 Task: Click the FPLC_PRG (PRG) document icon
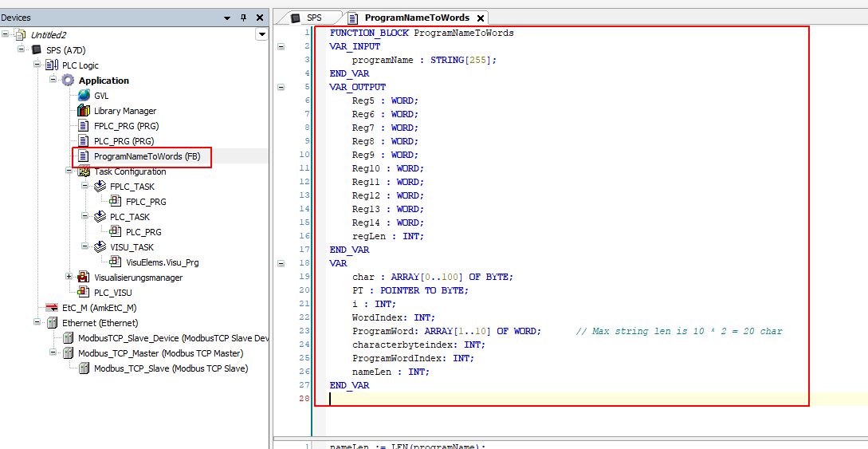click(x=84, y=126)
